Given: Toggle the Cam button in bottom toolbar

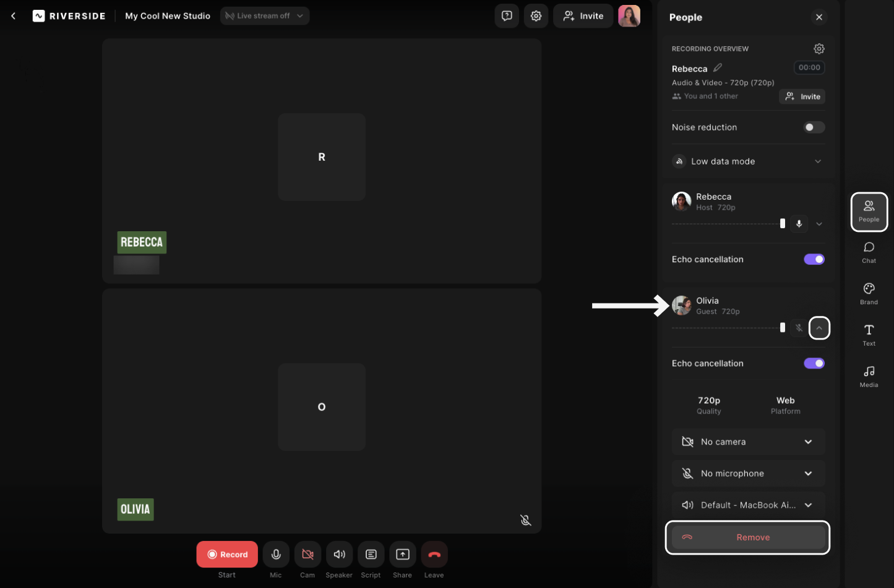Looking at the screenshot, I should click(x=307, y=555).
